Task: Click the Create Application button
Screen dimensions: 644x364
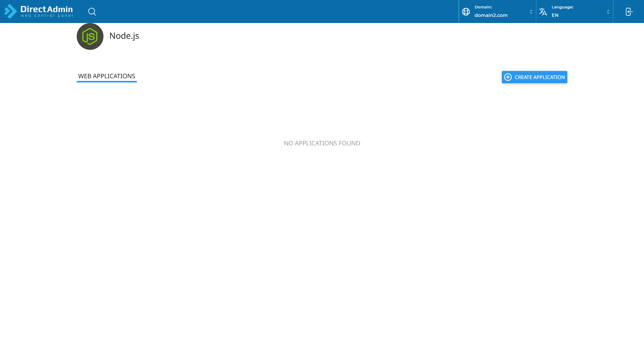Action: pyautogui.click(x=534, y=77)
